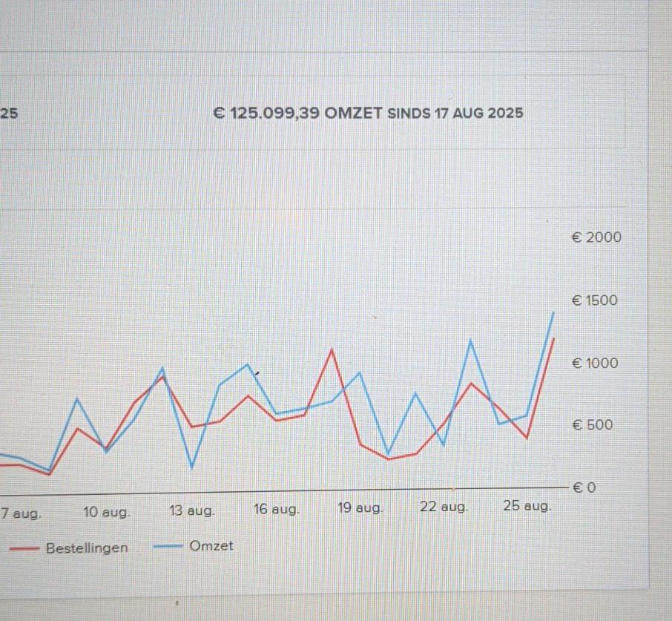Select the € 1000 axis label
672x621 pixels.
[595, 364]
